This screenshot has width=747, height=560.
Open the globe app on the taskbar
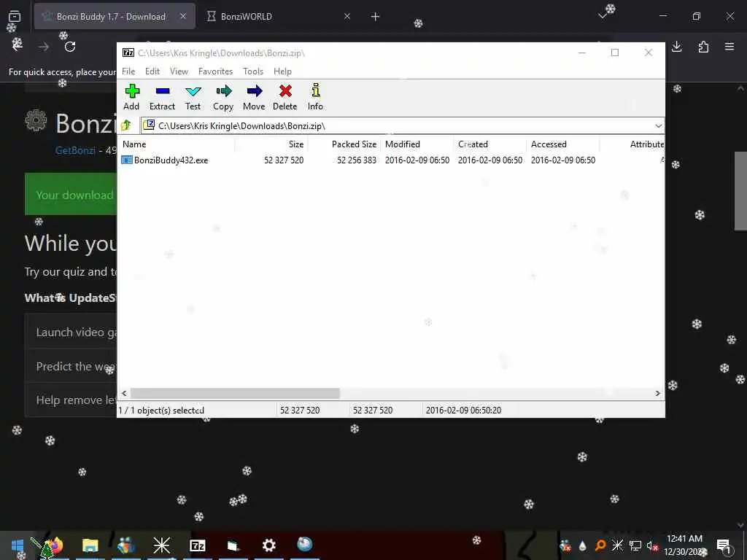(x=305, y=544)
